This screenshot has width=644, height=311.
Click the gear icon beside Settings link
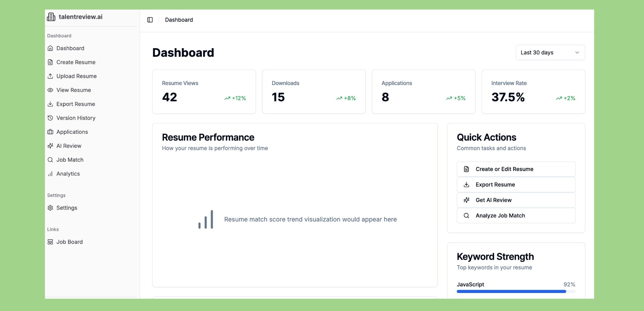[50, 208]
